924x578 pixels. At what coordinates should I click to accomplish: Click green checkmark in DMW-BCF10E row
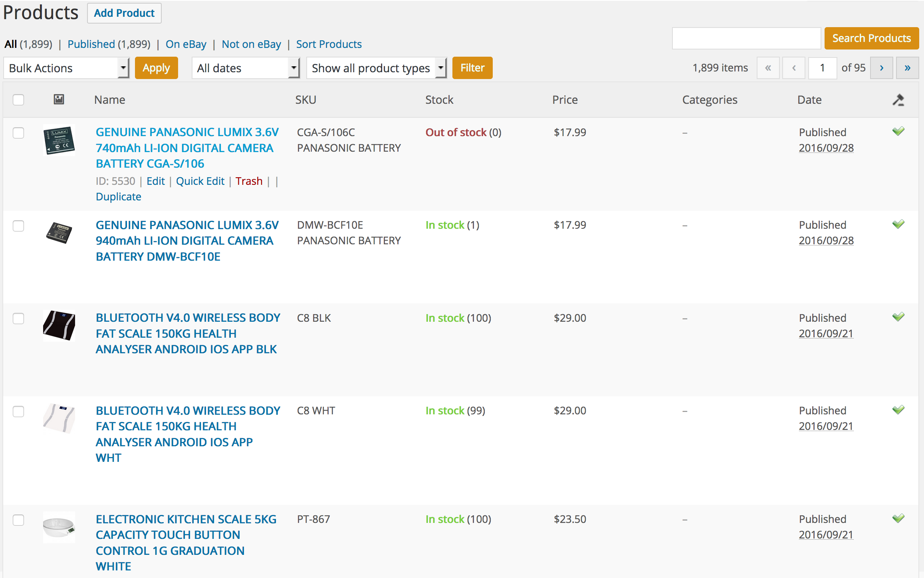(898, 224)
